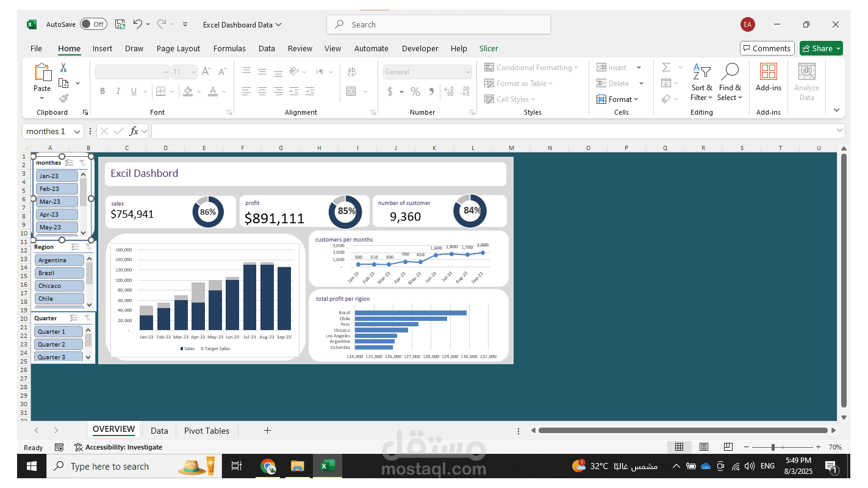Open the font size dropdown
Image resolution: width=868 pixels, height=488 pixels.
pyautogui.click(x=193, y=72)
